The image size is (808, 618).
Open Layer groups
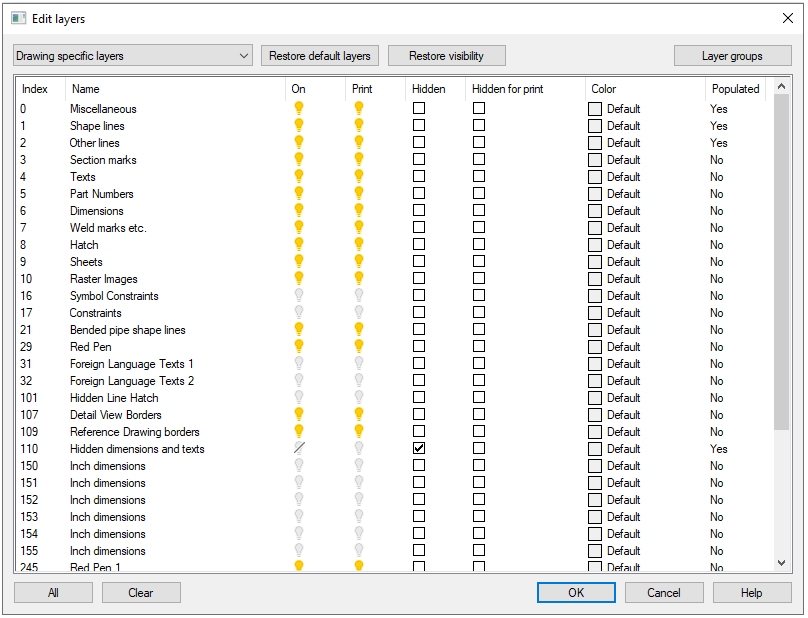[733, 56]
